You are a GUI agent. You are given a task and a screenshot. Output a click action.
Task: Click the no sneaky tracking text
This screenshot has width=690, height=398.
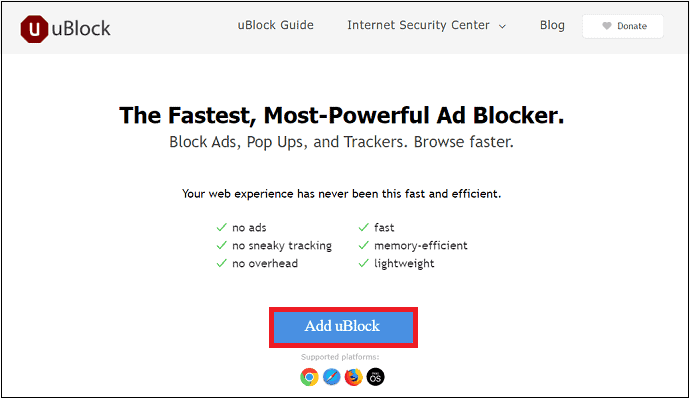[x=282, y=246]
